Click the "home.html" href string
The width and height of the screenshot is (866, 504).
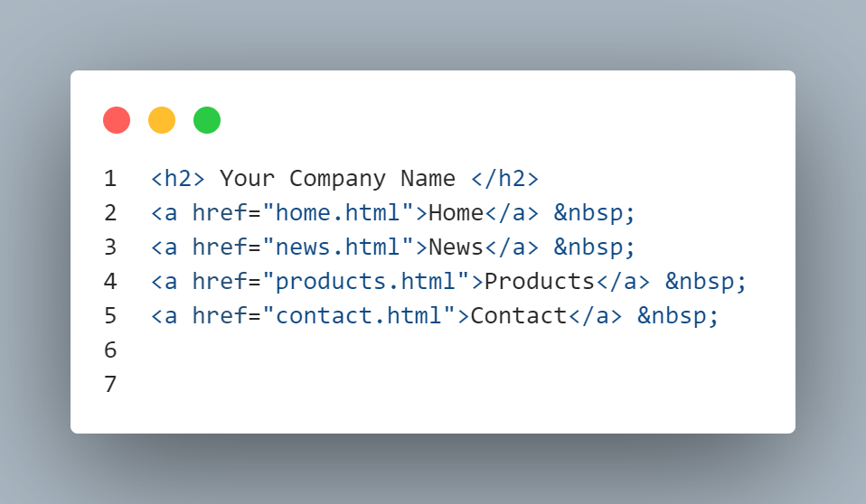tap(338, 212)
